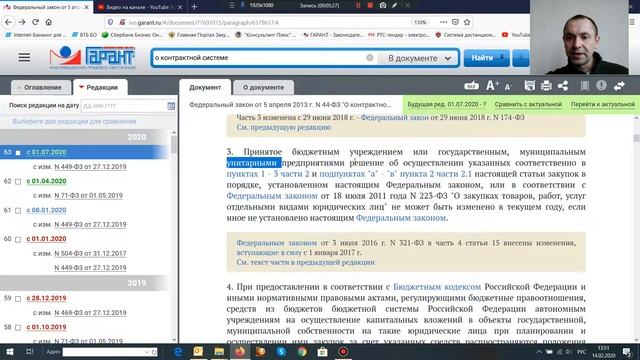This screenshot has height=360, width=640.
Task: Tick the checkbox for revision 61
Action: (x=18, y=211)
